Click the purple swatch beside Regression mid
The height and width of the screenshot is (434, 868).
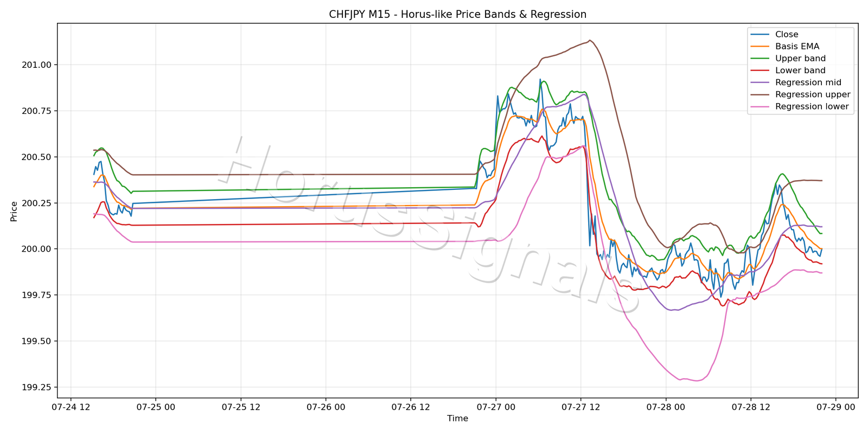[760, 82]
